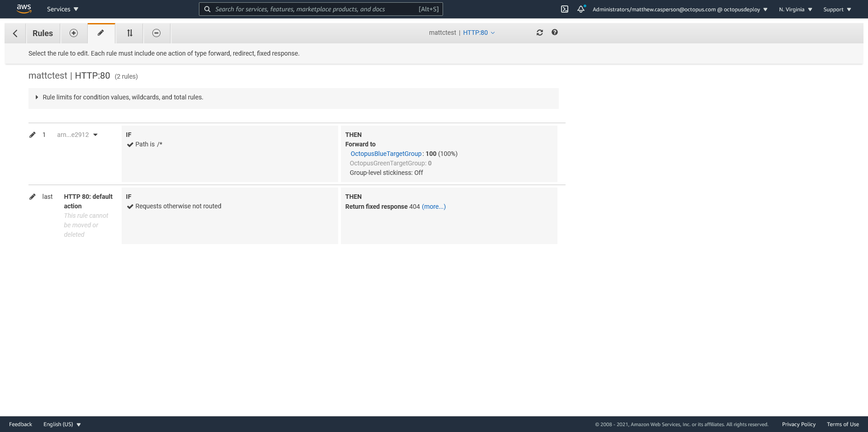Open the N. Virginia region selector
This screenshot has width=868, height=432.
[795, 9]
